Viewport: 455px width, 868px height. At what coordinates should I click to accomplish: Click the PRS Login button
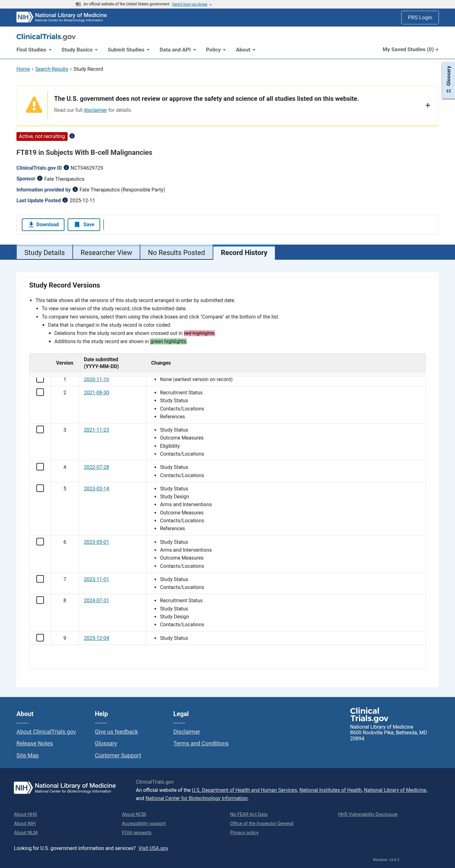point(420,17)
